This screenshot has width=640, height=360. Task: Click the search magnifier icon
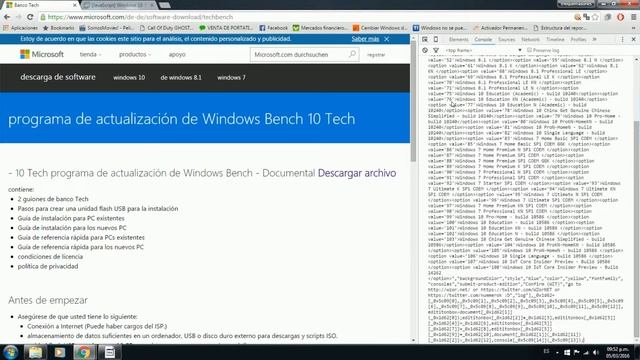[x=352, y=54]
